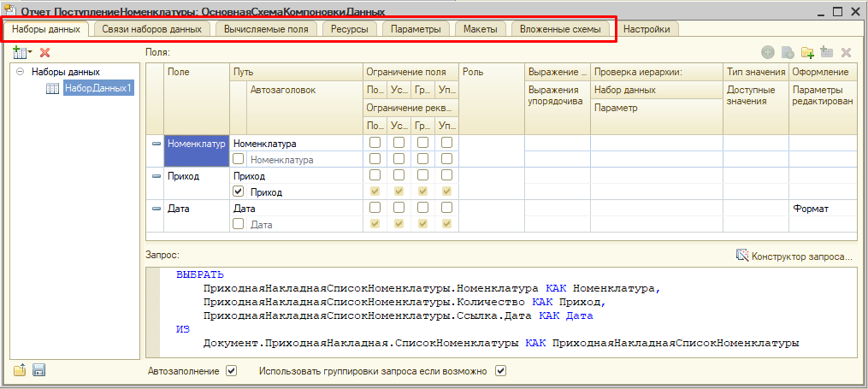This screenshot has height=389, width=868.
Task: Toggle Автозаголовок checkbox for Номенклатура
Action: (239, 159)
